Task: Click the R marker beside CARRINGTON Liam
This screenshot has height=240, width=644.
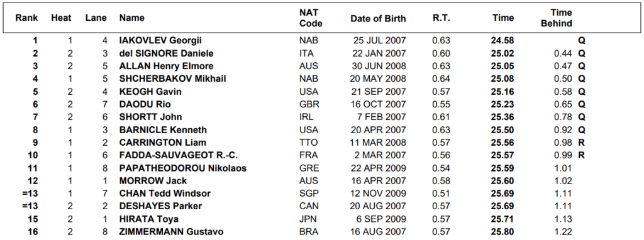Action: [581, 143]
